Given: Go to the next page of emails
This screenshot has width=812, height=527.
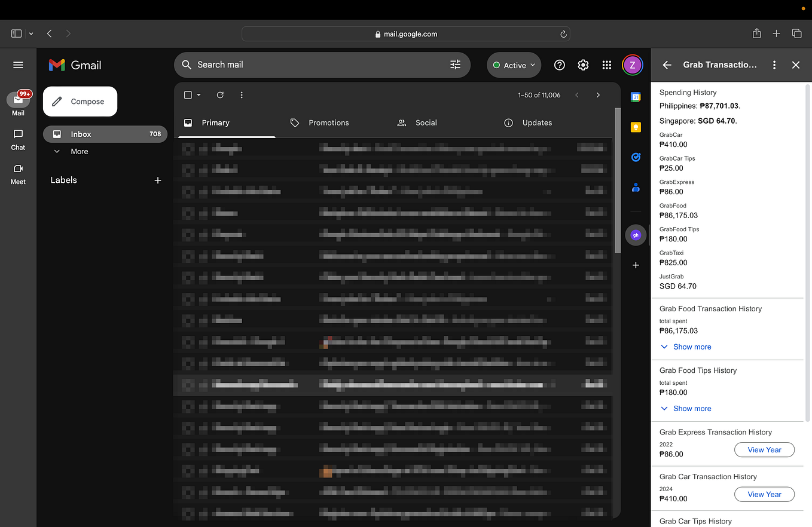Looking at the screenshot, I should 598,95.
